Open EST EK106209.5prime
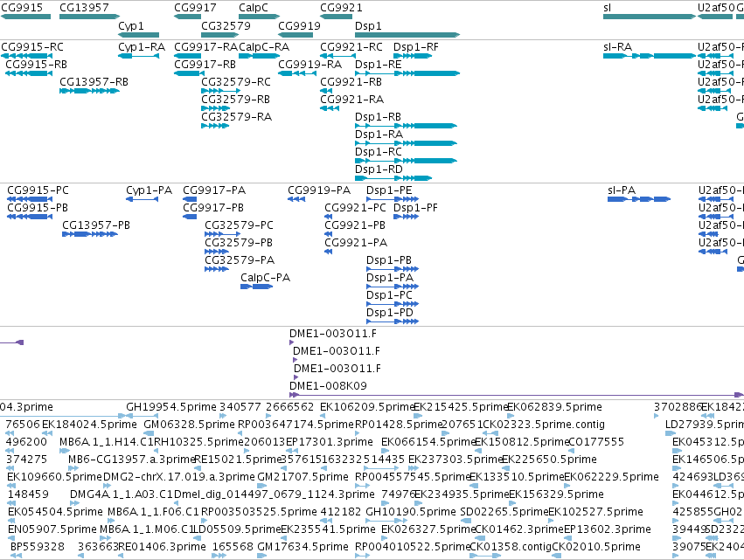This screenshot has height=560, width=744. click(324, 416)
